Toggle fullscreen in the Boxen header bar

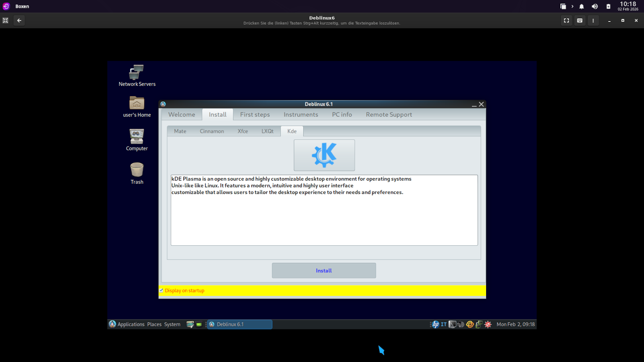(x=567, y=21)
